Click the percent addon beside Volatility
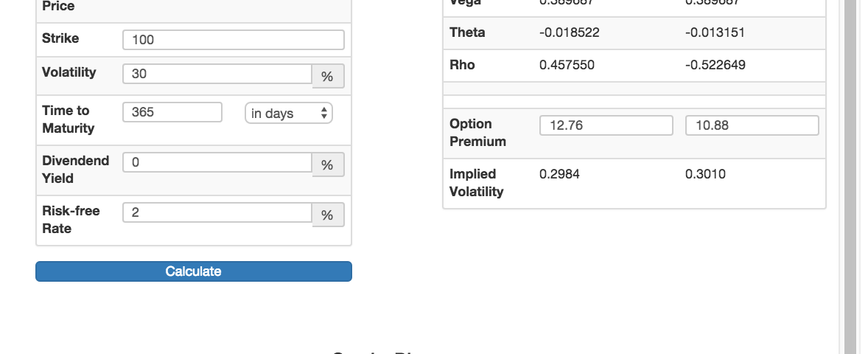This screenshot has height=354, width=868. (x=328, y=77)
